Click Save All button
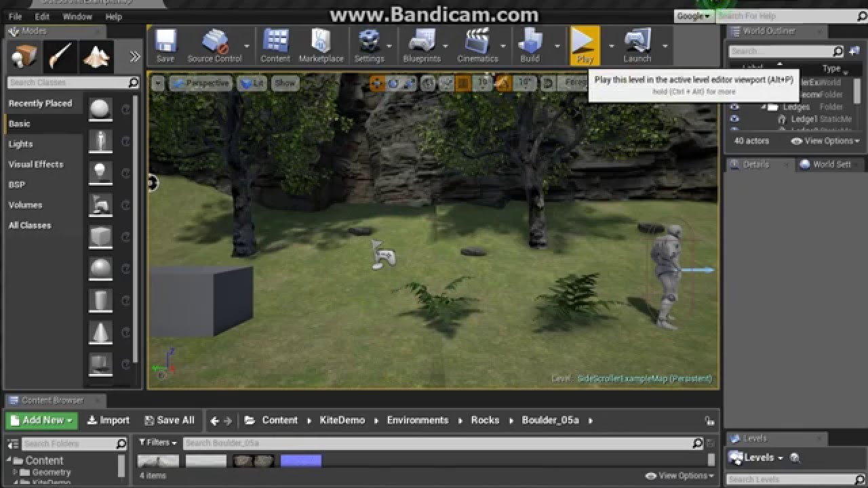Viewport: 868px width, 488px height. click(170, 420)
